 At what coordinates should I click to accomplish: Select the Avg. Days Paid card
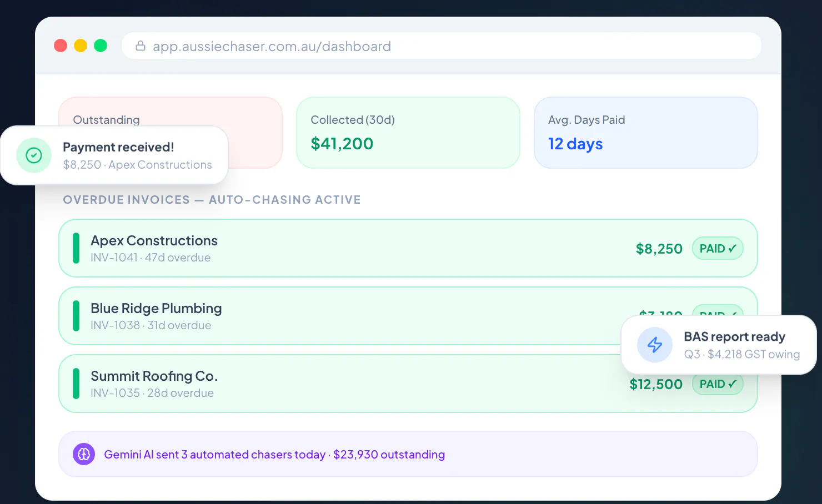646,133
